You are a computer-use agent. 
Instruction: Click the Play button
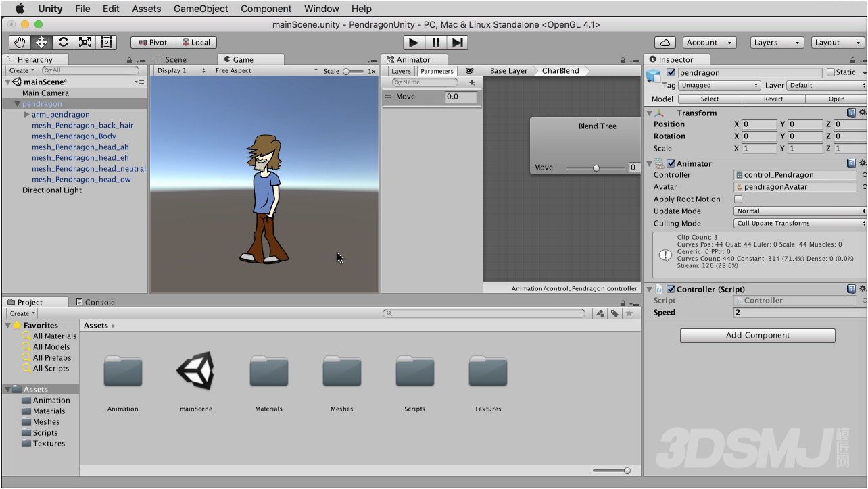[414, 42]
